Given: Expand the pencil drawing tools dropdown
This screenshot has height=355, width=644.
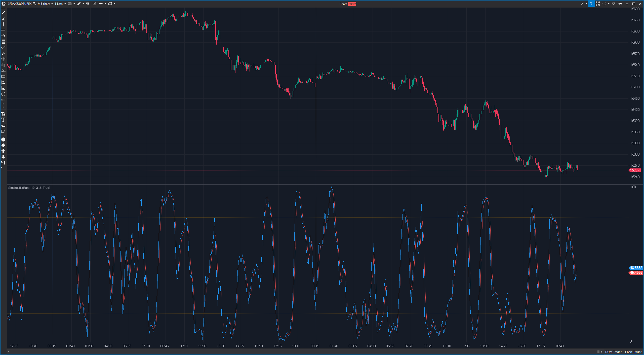Looking at the screenshot, I should tap(83, 4).
